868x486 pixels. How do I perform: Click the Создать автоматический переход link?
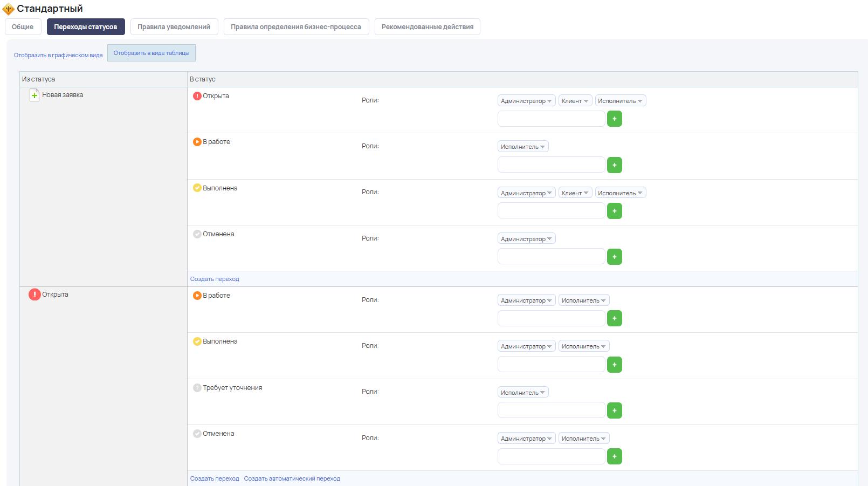pos(292,478)
